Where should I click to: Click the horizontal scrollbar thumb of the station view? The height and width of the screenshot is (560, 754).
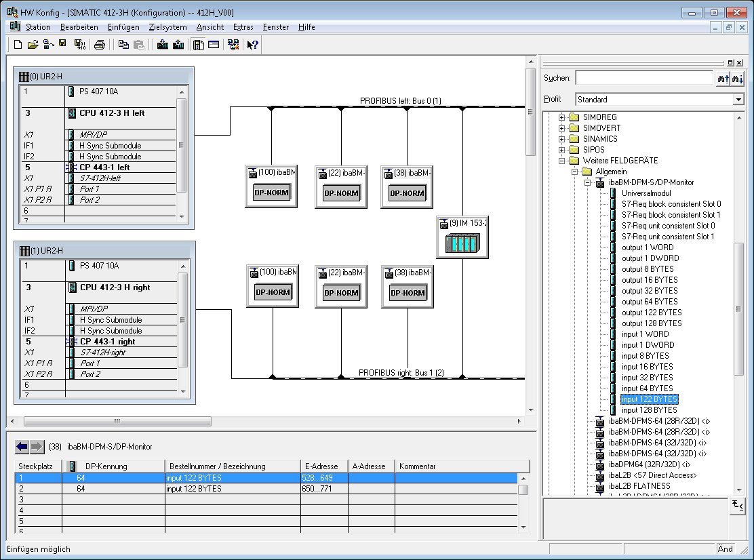coord(117,422)
